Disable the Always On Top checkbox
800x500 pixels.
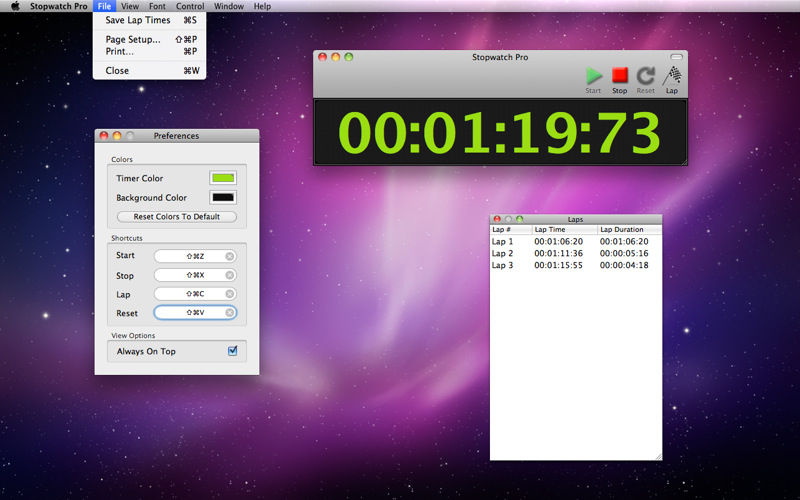232,351
